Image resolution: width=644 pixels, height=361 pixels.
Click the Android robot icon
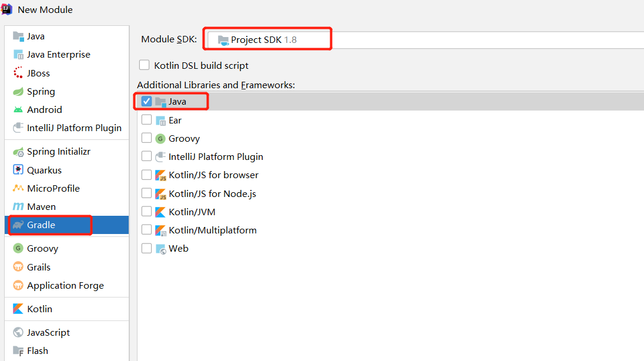(x=18, y=110)
